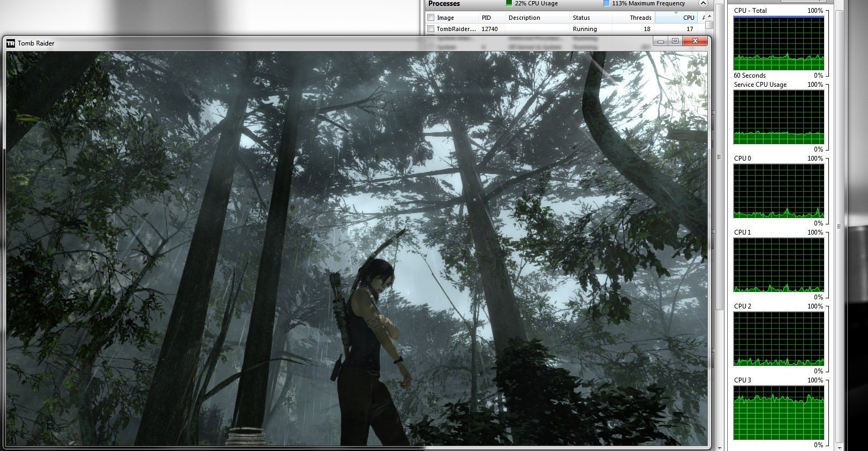
Task: Click the CPU 2 usage graph
Action: pyautogui.click(x=779, y=339)
